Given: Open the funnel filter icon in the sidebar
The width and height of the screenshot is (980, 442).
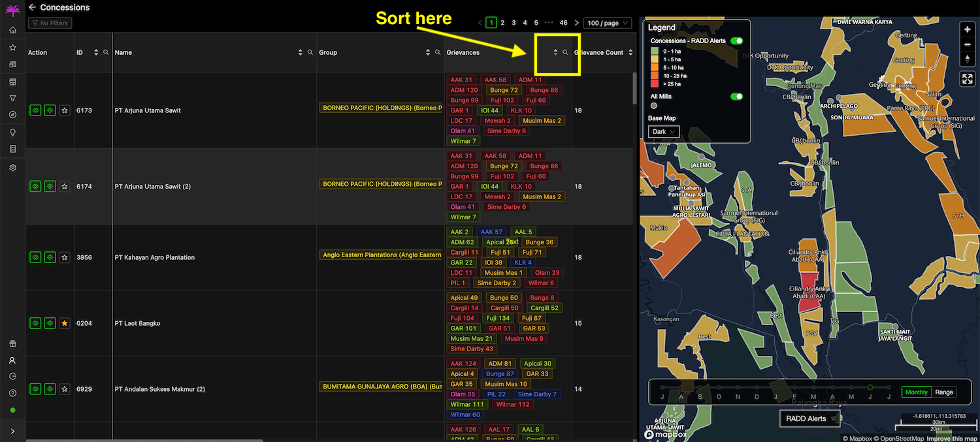Looking at the screenshot, I should pyautogui.click(x=12, y=98).
